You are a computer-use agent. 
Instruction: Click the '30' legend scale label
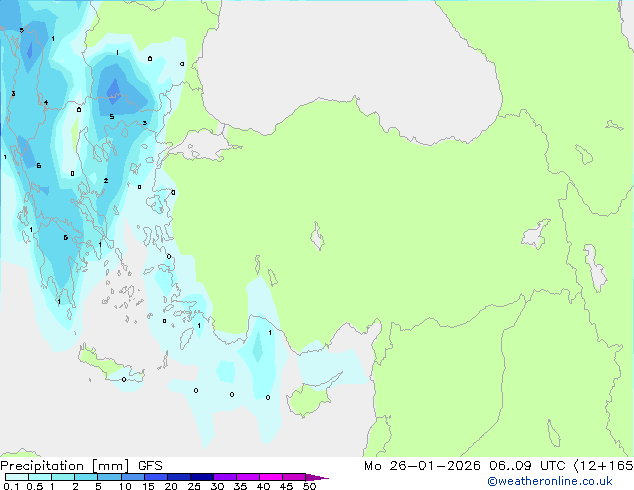click(x=217, y=486)
